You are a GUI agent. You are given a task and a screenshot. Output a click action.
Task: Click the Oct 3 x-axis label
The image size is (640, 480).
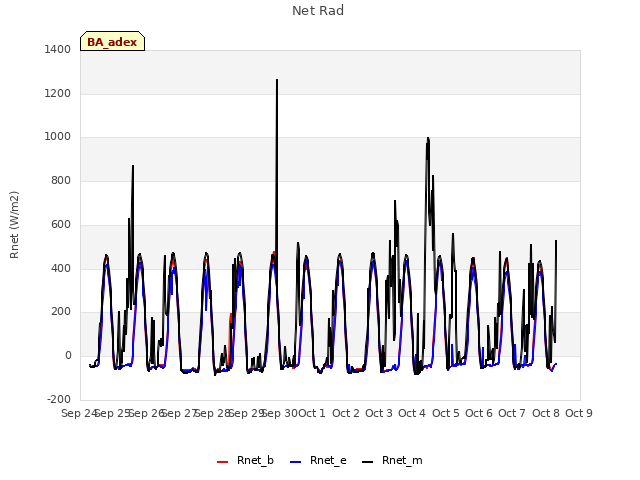coord(379,413)
